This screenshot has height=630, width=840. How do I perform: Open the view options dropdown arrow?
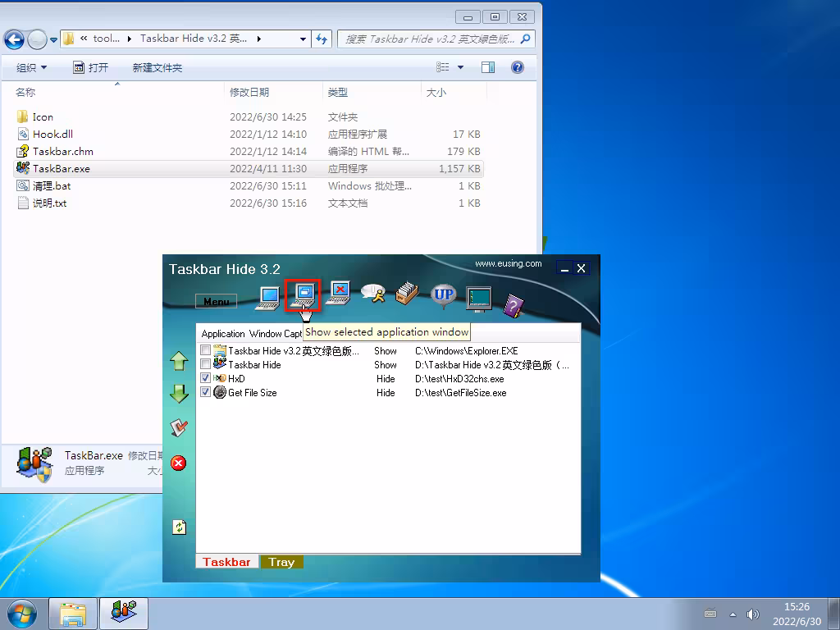click(x=460, y=67)
